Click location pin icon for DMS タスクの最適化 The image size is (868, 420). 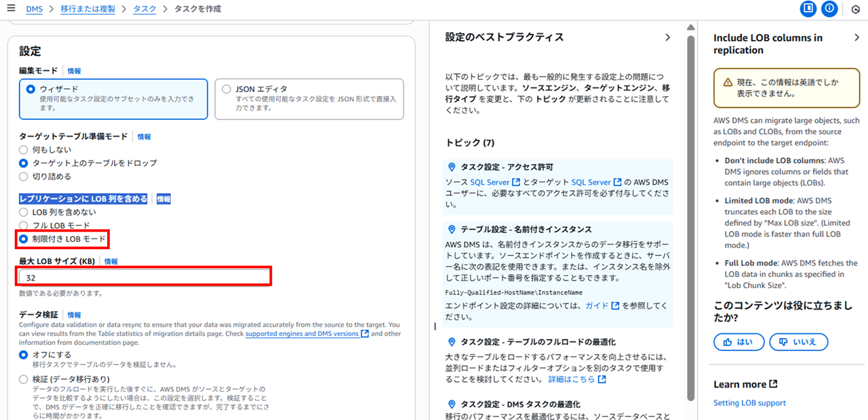pos(452,404)
